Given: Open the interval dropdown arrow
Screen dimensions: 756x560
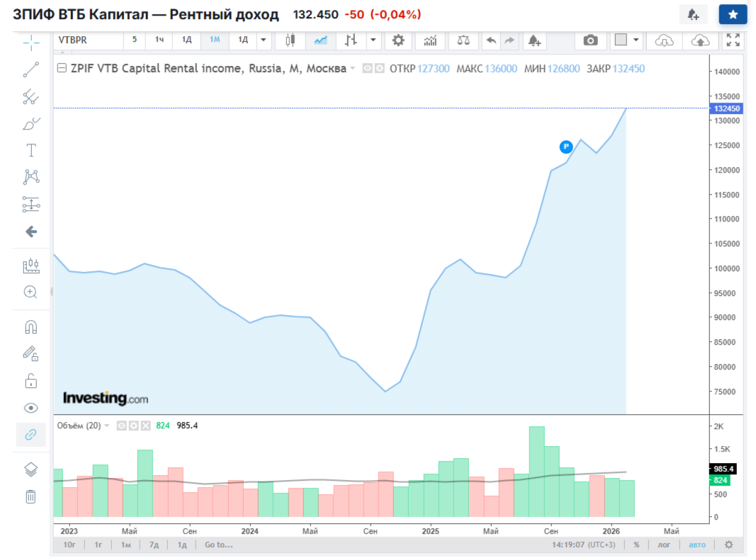Looking at the screenshot, I should 264,40.
